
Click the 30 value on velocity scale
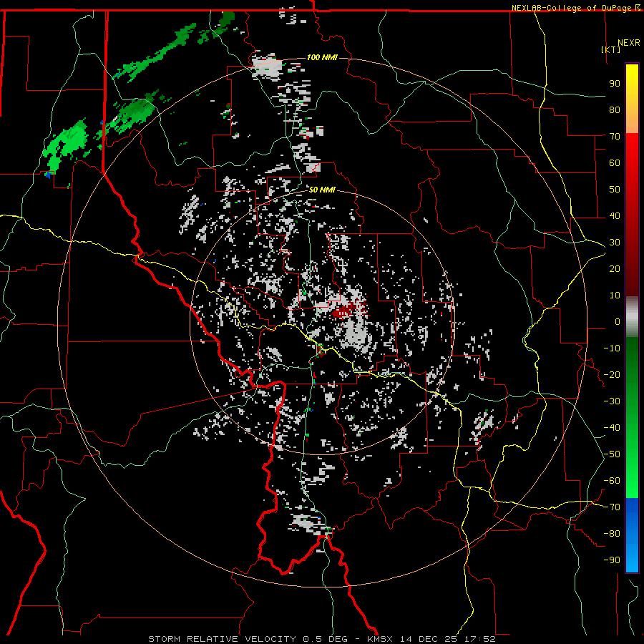[615, 243]
